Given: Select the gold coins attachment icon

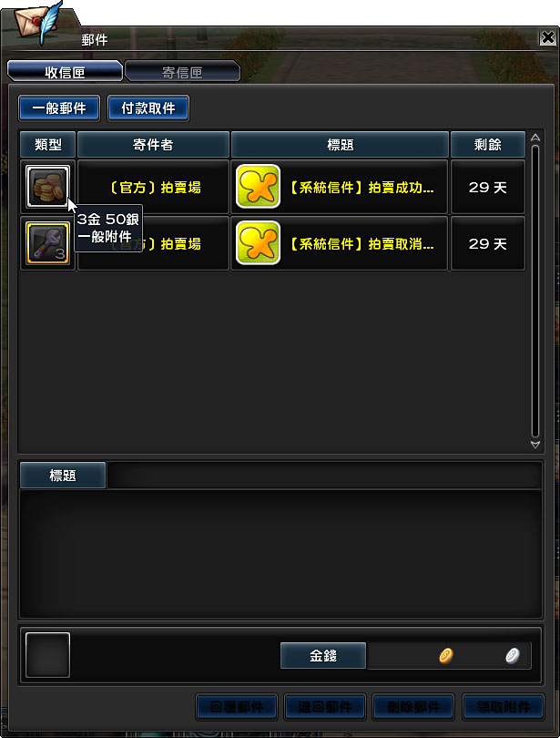Looking at the screenshot, I should click(47, 187).
